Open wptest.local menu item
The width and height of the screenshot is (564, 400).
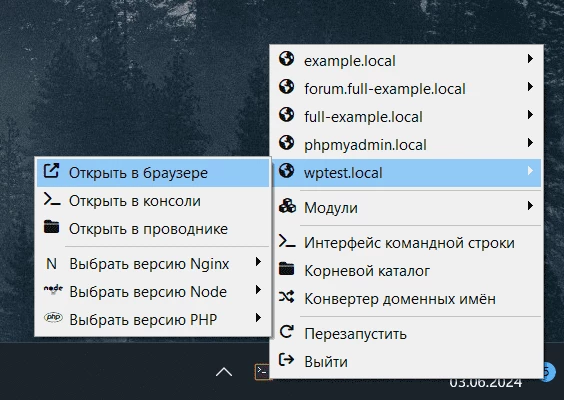406,173
